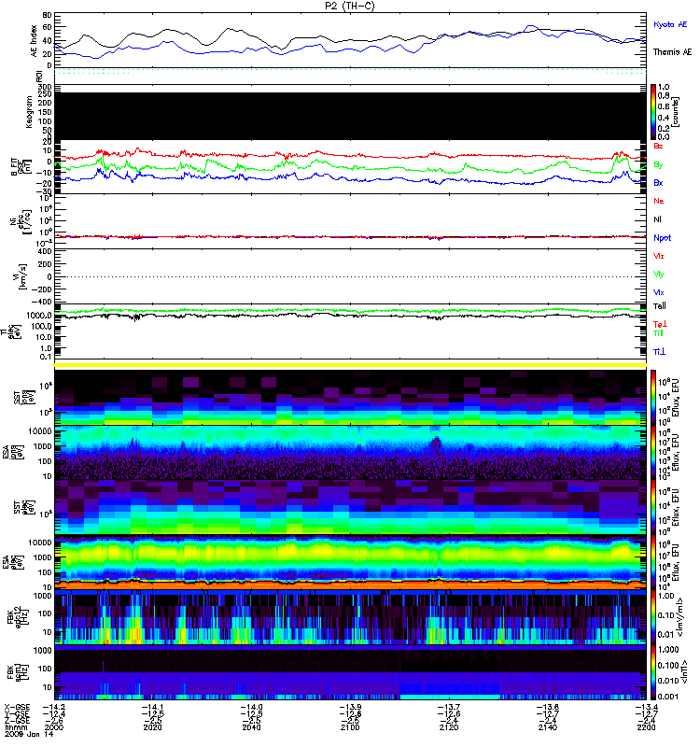Click the hhmm row header label

(x=14, y=727)
